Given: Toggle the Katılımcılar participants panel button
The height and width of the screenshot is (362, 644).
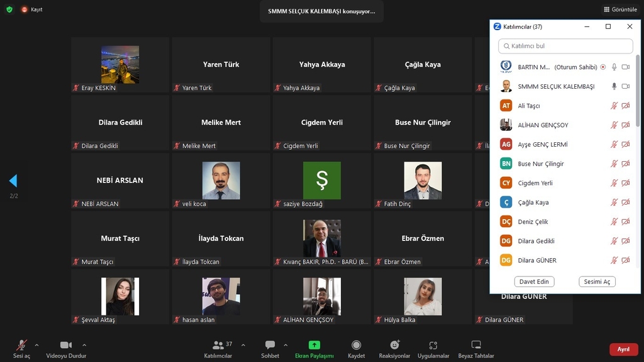Looking at the screenshot, I should pyautogui.click(x=218, y=349).
